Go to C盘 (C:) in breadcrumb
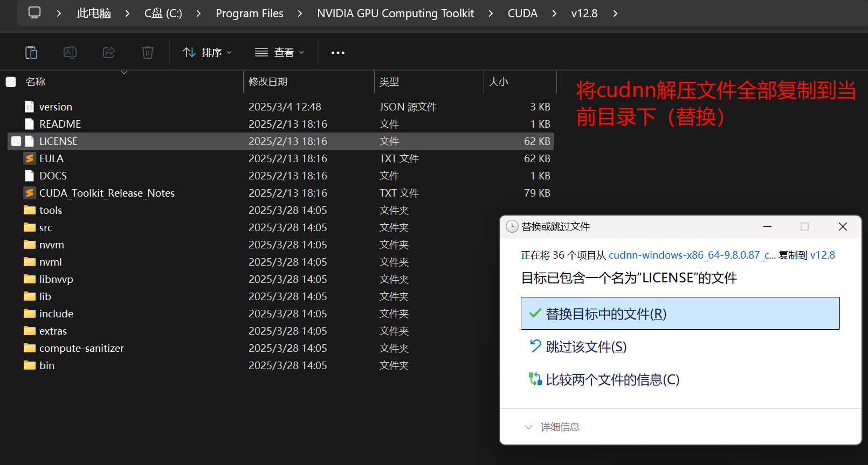 tap(163, 13)
